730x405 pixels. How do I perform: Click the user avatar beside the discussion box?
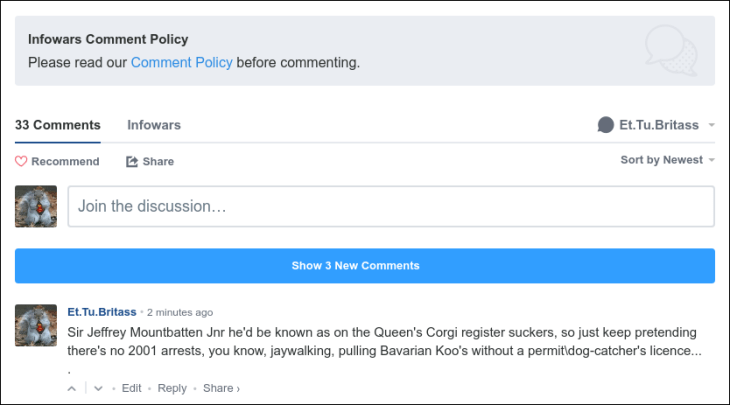36,206
